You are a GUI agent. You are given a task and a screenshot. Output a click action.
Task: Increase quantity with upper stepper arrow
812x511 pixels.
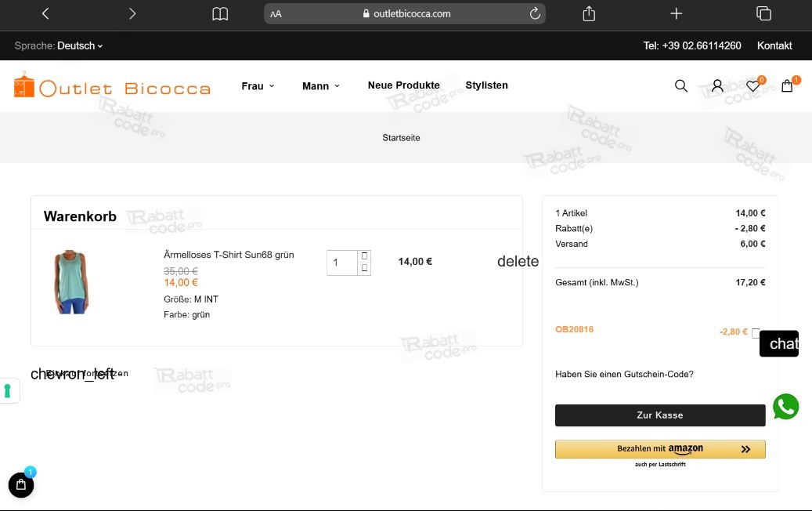[364, 256]
